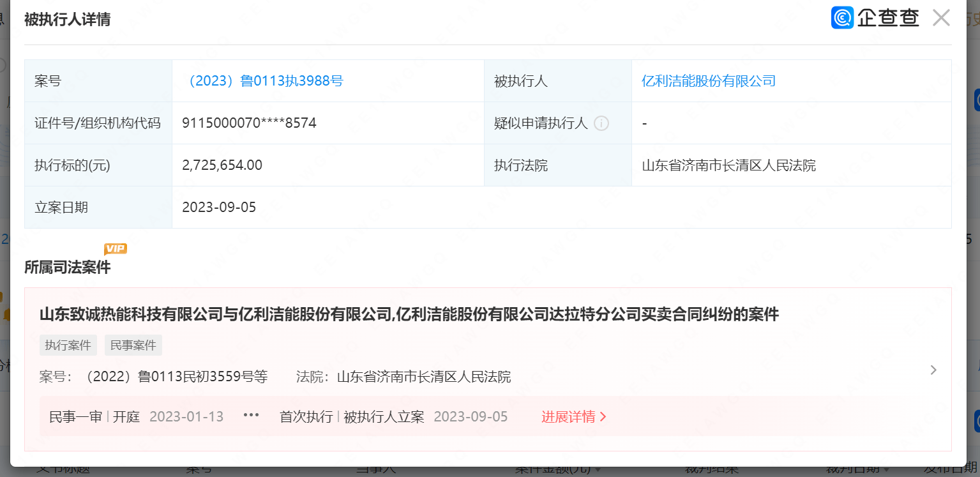Click the 被执行人详情 dialog title
Viewport: 980px width, 477px height.
tap(67, 19)
